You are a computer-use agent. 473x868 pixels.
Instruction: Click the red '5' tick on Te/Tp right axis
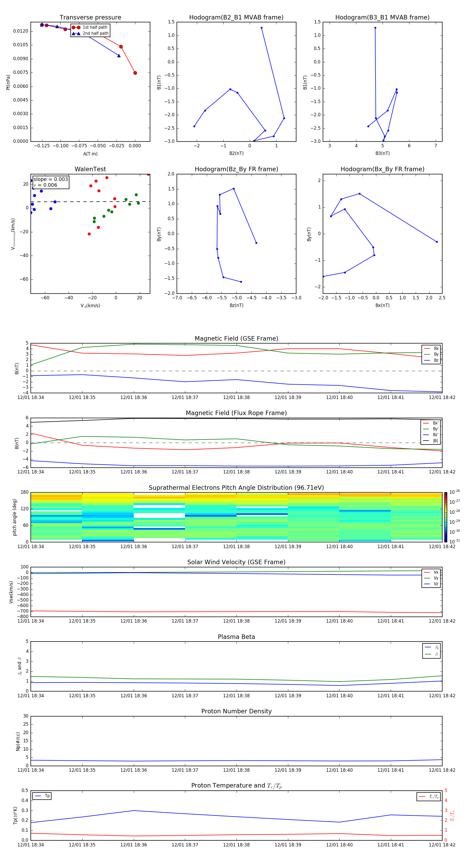pyautogui.click(x=446, y=790)
